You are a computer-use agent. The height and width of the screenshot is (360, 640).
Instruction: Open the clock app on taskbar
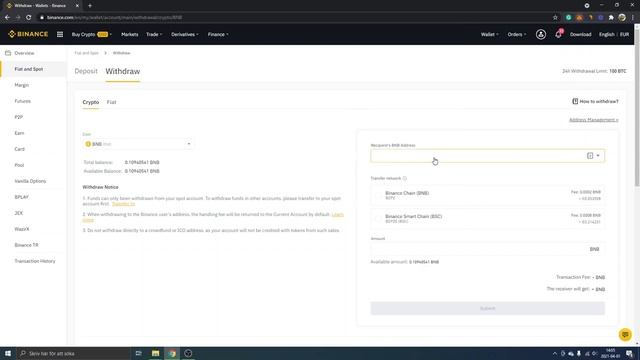(188, 353)
